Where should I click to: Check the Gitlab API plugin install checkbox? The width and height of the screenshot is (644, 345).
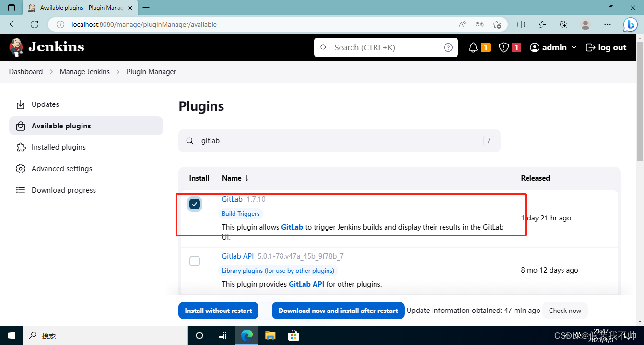(195, 261)
